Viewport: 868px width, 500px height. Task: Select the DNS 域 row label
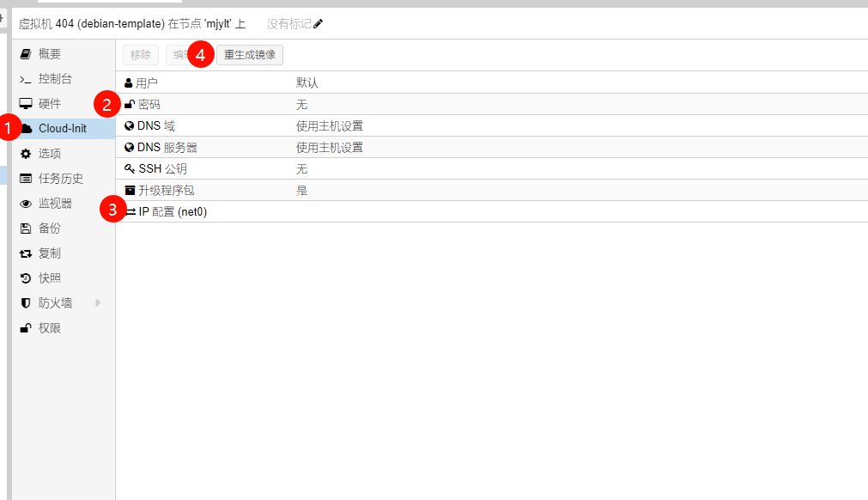(156, 125)
